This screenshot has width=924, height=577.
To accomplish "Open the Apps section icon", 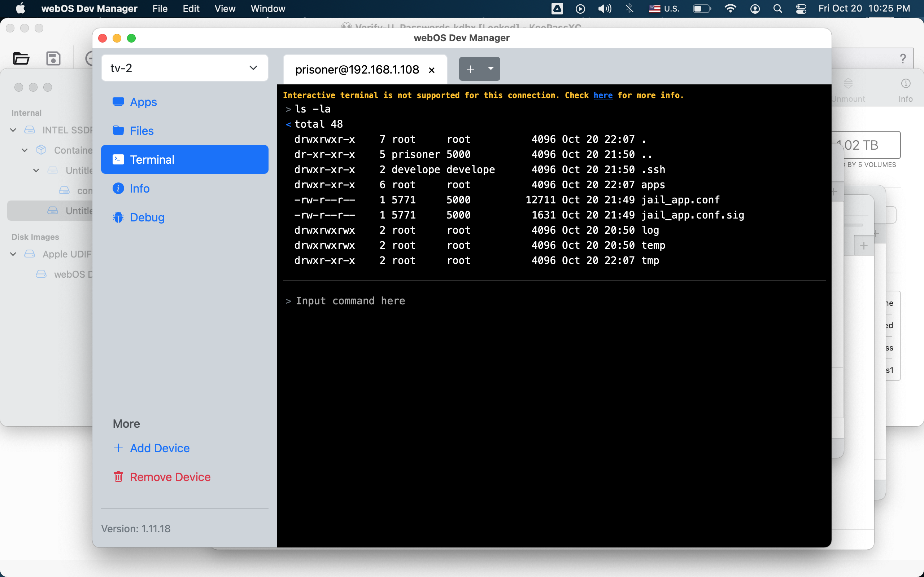I will click(118, 101).
